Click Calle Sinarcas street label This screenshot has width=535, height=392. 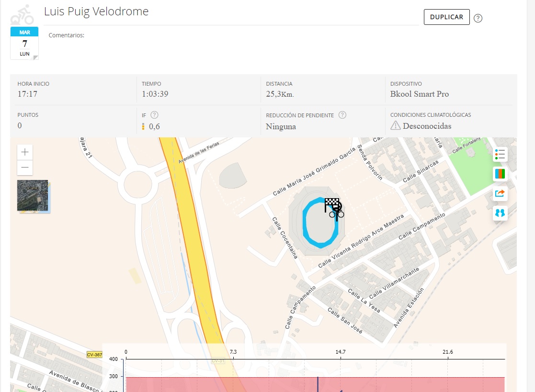[x=421, y=171]
